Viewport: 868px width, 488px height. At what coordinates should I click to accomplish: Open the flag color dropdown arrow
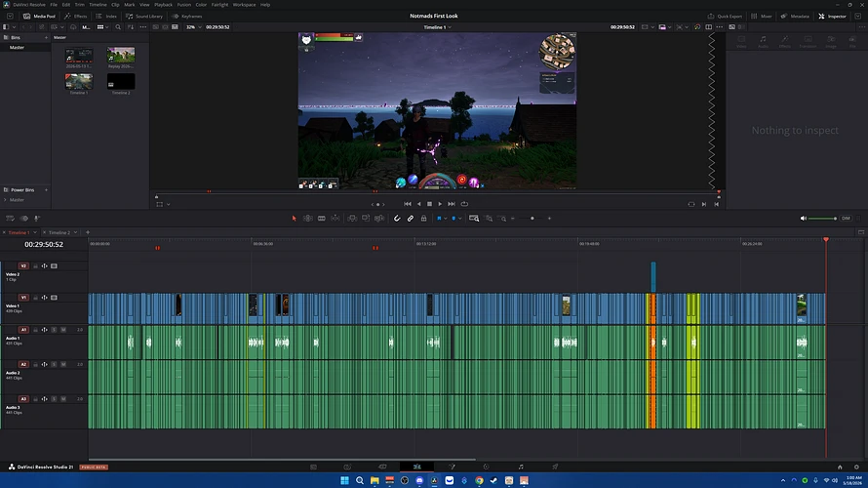tap(445, 219)
